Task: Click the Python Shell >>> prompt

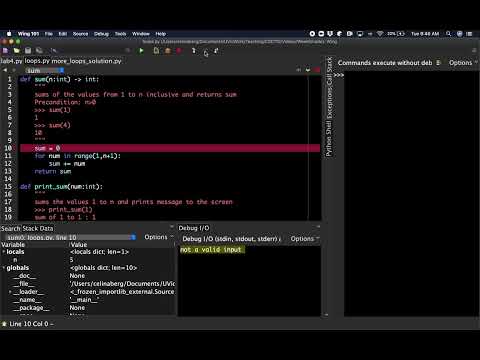Action: pyautogui.click(x=339, y=75)
